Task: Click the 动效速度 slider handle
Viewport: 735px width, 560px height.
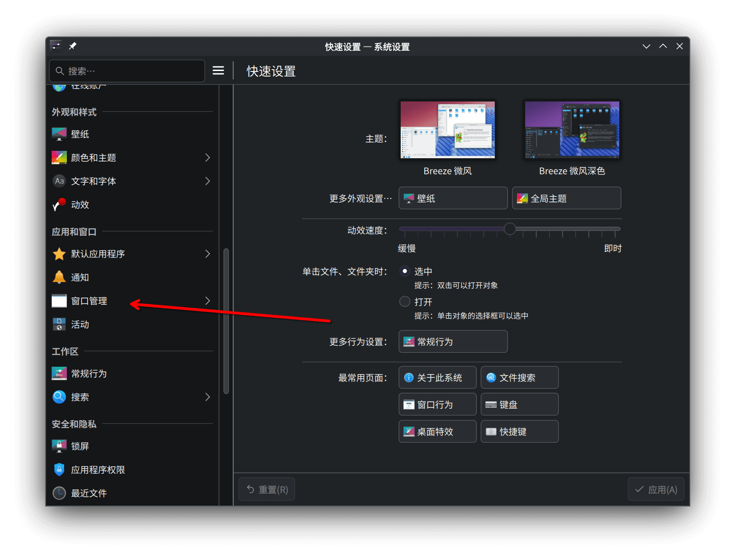Action: tap(510, 229)
